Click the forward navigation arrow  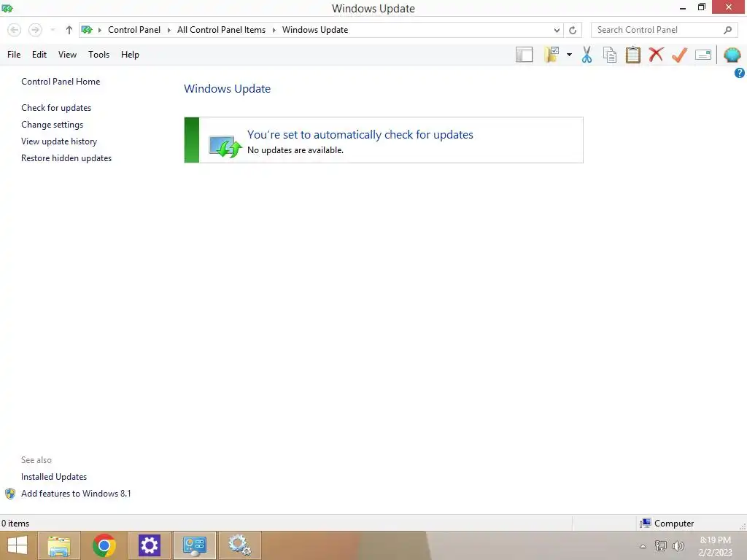[35, 30]
